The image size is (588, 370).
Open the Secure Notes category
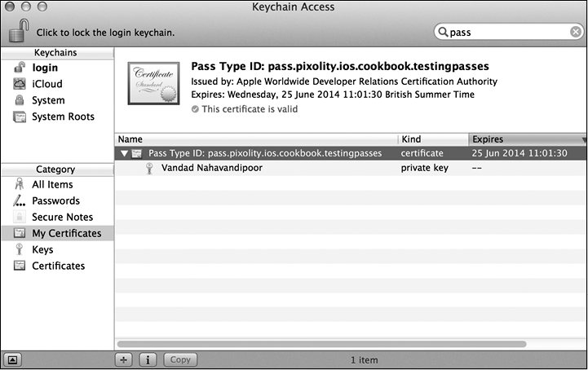(62, 218)
